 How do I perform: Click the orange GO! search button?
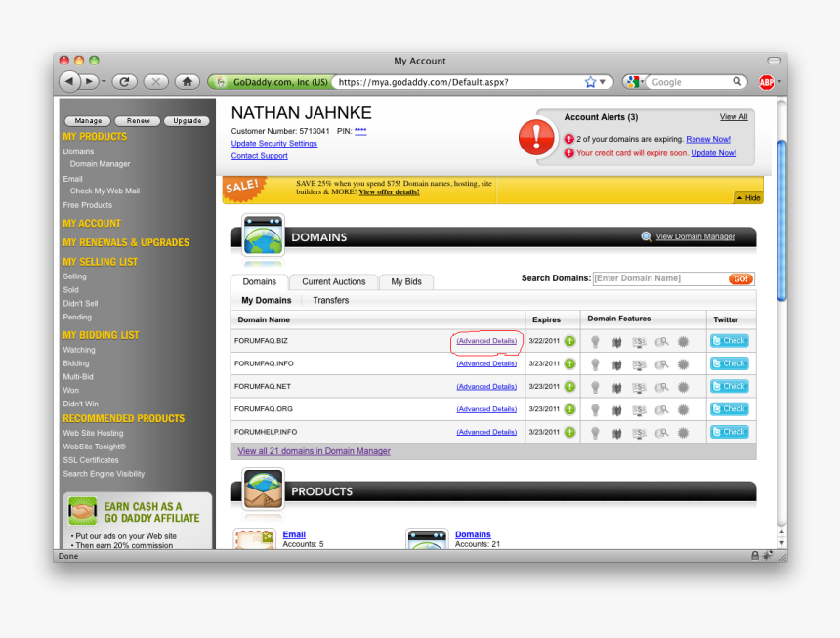coord(741,279)
